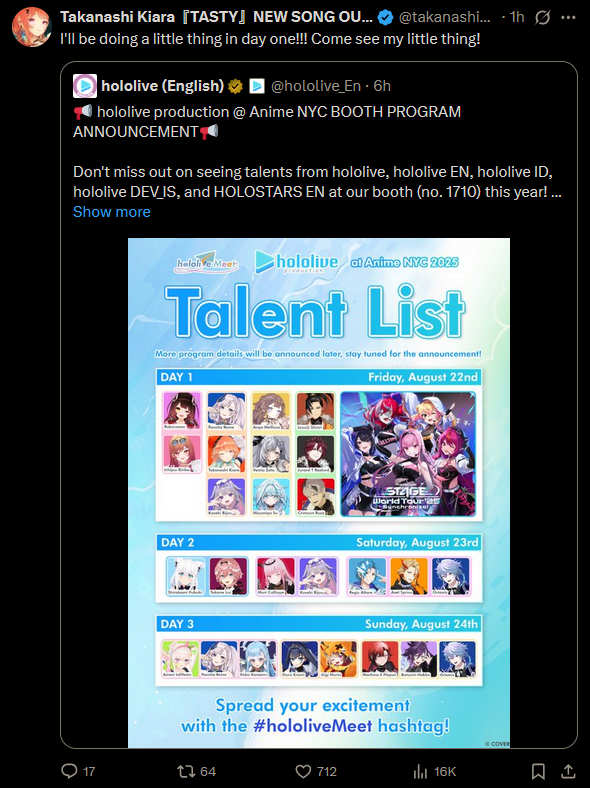
Task: Click hololive's gold verified badge
Action: 235,86
